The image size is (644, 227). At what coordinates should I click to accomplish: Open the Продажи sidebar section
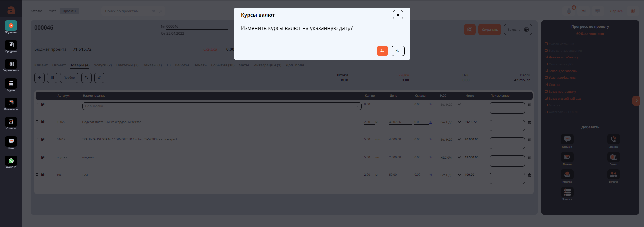[x=11, y=45]
